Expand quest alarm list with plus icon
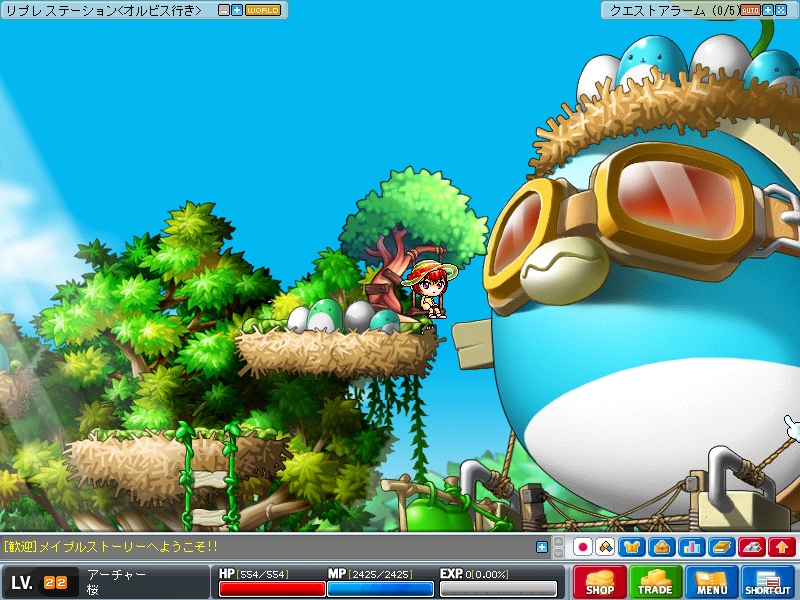This screenshot has width=800, height=600. tap(768, 10)
